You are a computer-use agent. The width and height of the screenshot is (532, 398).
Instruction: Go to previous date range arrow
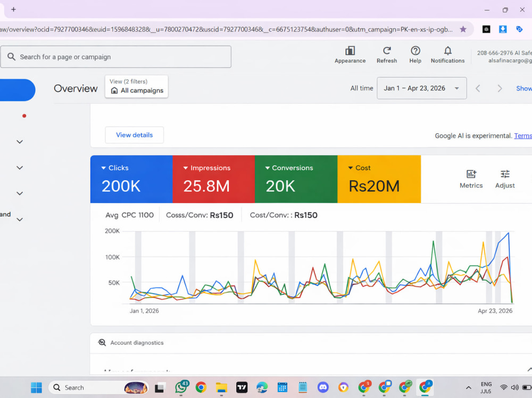click(x=478, y=89)
